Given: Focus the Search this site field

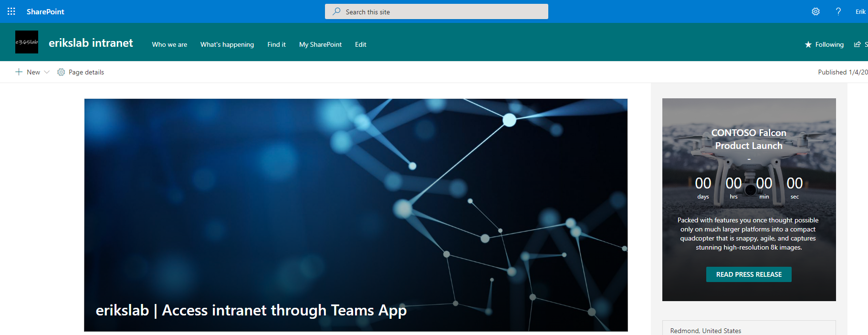Looking at the screenshot, I should (444, 11).
